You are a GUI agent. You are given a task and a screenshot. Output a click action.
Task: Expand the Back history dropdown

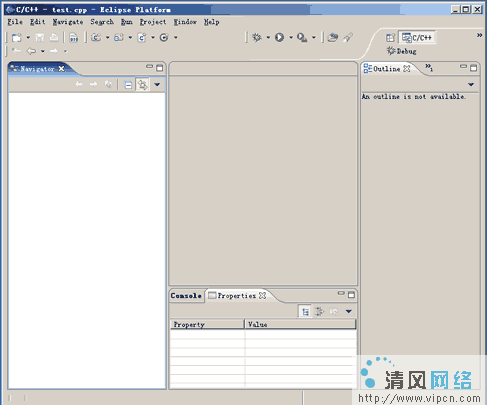click(43, 51)
